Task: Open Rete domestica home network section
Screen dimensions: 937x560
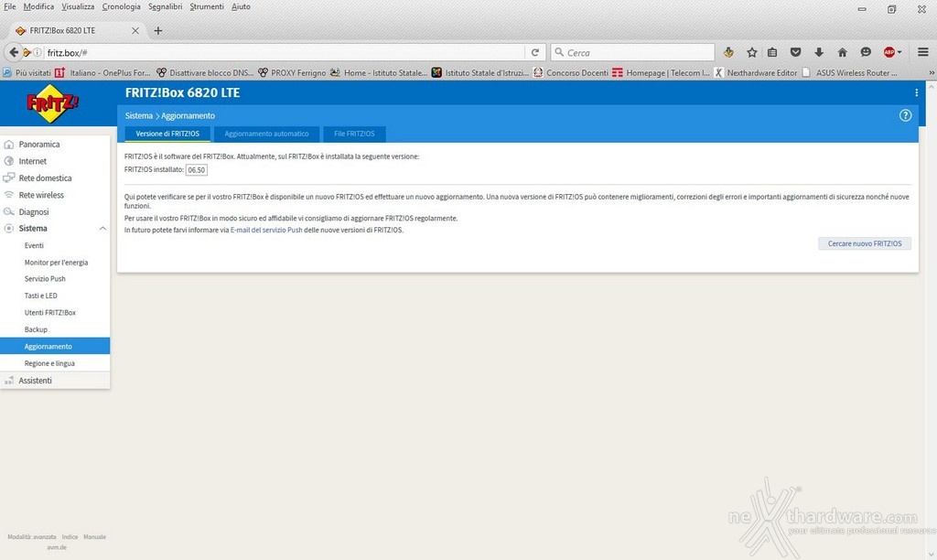Action: point(45,178)
